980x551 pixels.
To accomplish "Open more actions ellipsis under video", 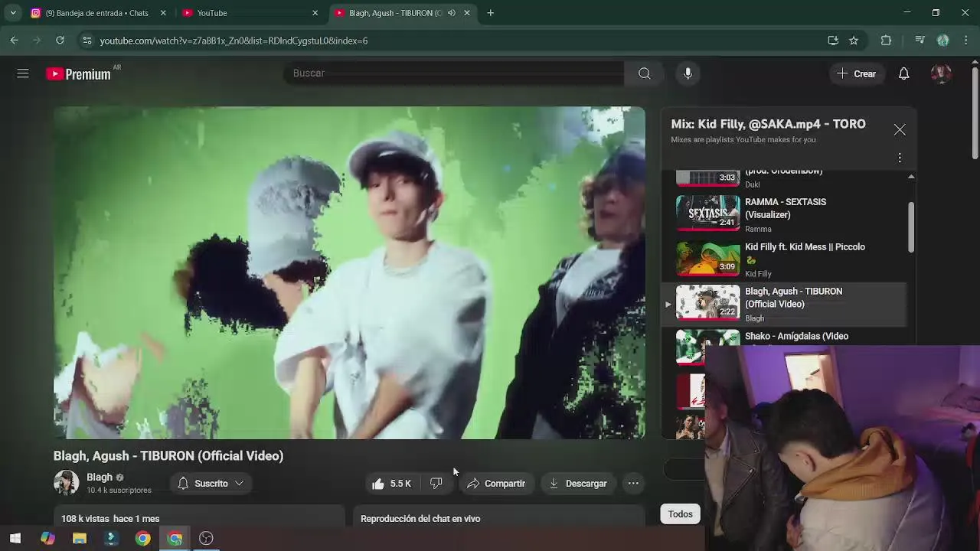I will pyautogui.click(x=633, y=484).
